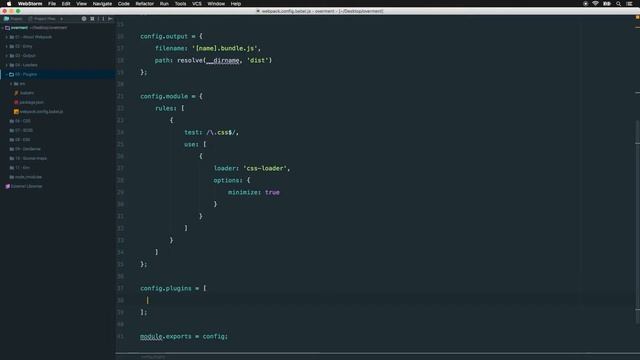The image size is (640, 360).
Task: Click the Scroll from Source icon in Project panel
Action: pyautogui.click(x=84, y=19)
